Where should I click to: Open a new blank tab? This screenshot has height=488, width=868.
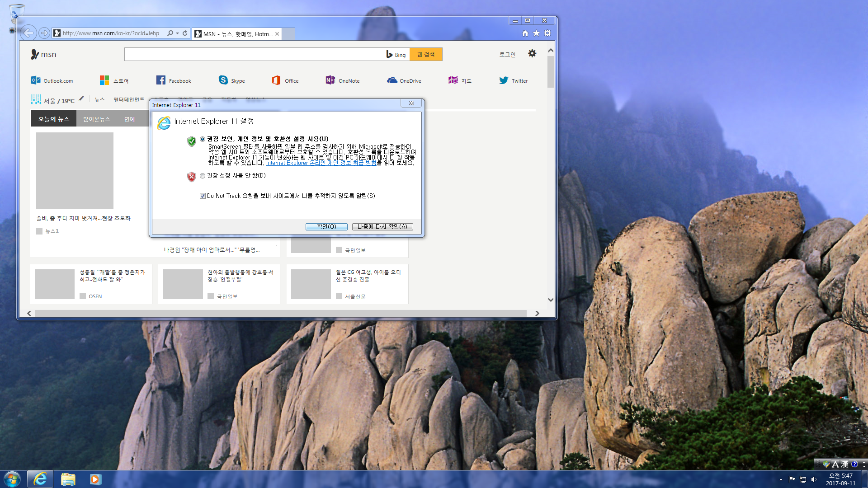(288, 34)
